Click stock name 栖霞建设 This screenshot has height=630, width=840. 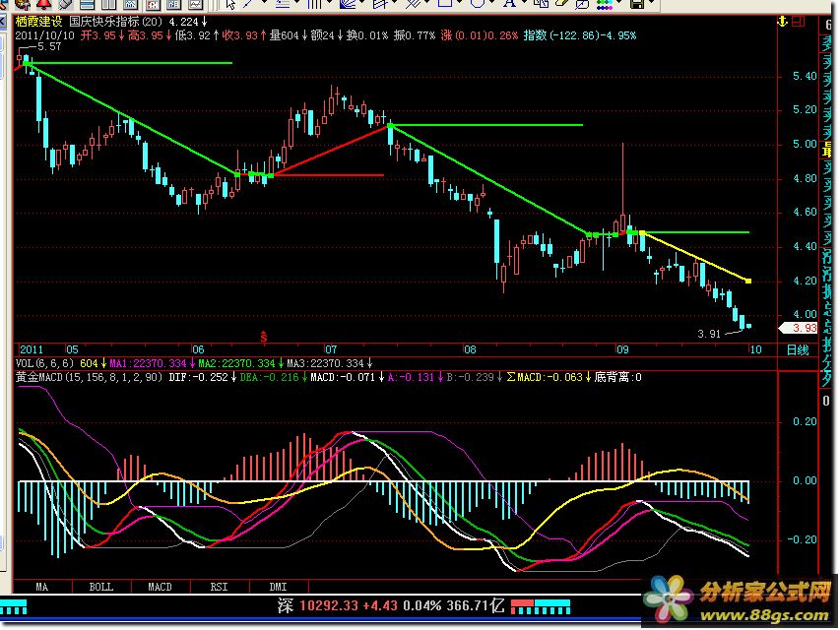tap(38, 22)
